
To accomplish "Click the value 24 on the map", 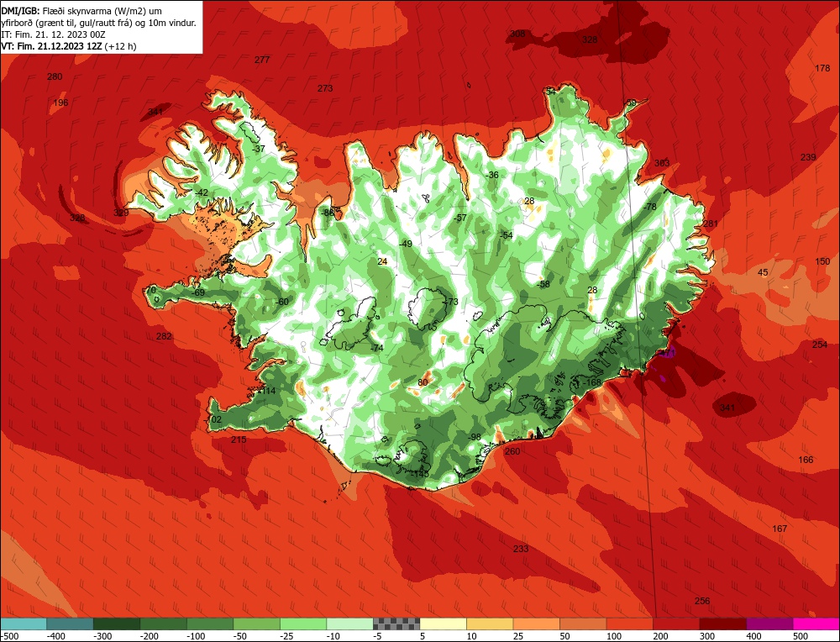I will point(382,261).
